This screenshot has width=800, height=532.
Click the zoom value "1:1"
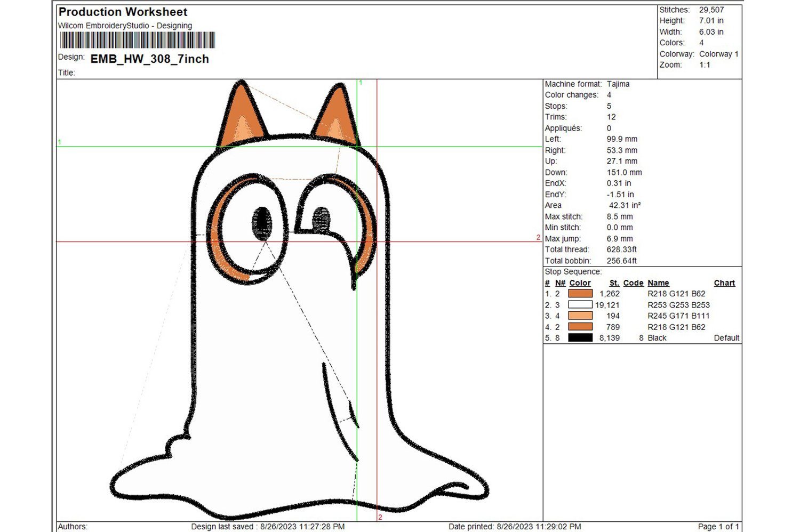705,65
